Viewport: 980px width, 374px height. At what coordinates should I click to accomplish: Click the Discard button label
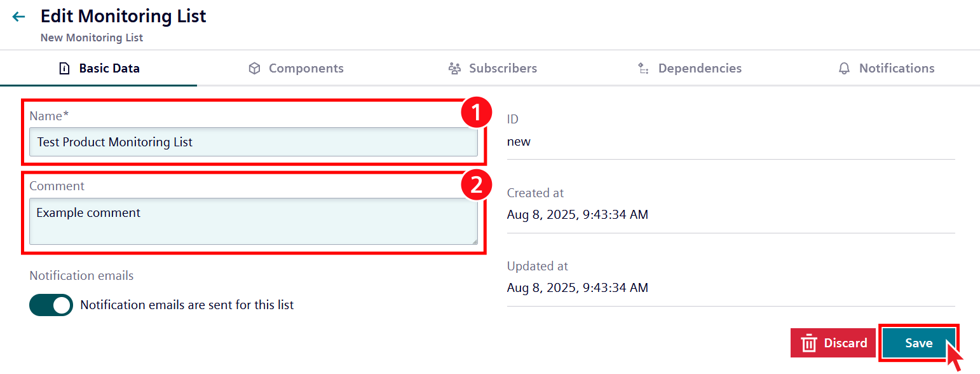point(845,343)
